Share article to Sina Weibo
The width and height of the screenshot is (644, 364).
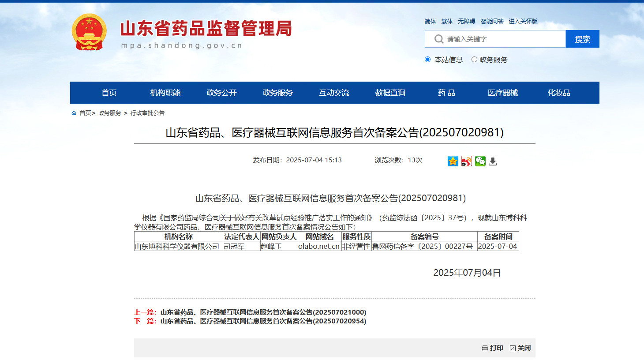point(467,161)
